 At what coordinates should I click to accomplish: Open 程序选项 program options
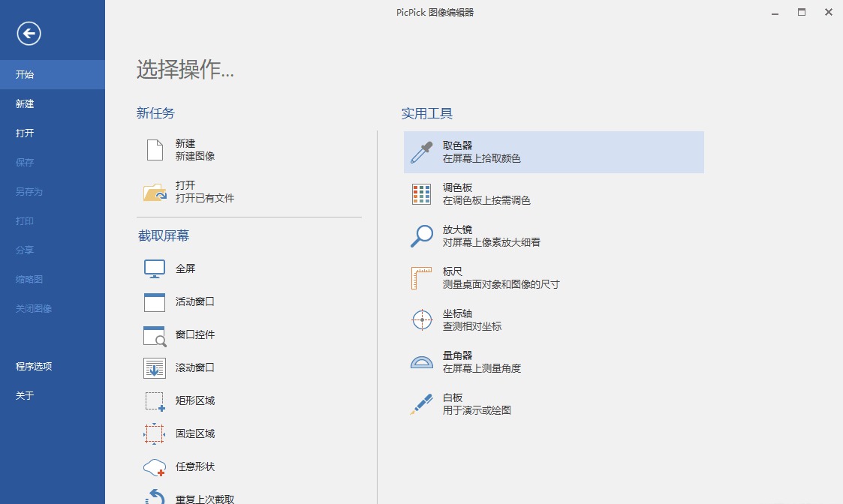(34, 367)
